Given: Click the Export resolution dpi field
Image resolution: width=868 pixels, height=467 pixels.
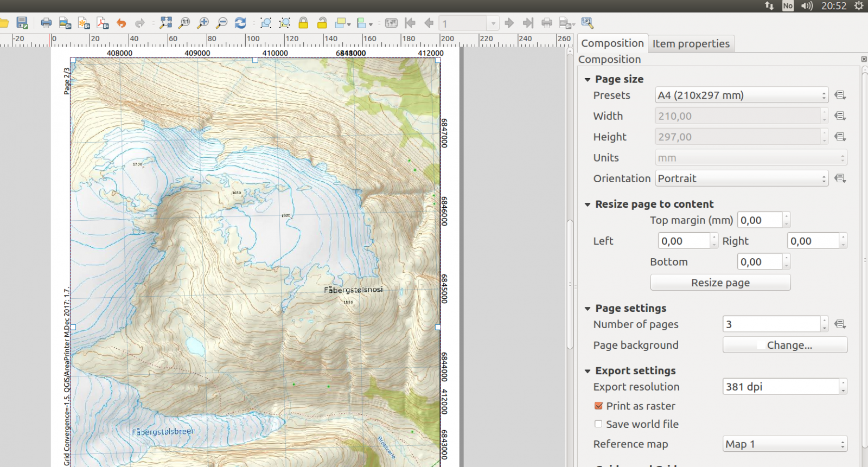Looking at the screenshot, I should [x=781, y=387].
